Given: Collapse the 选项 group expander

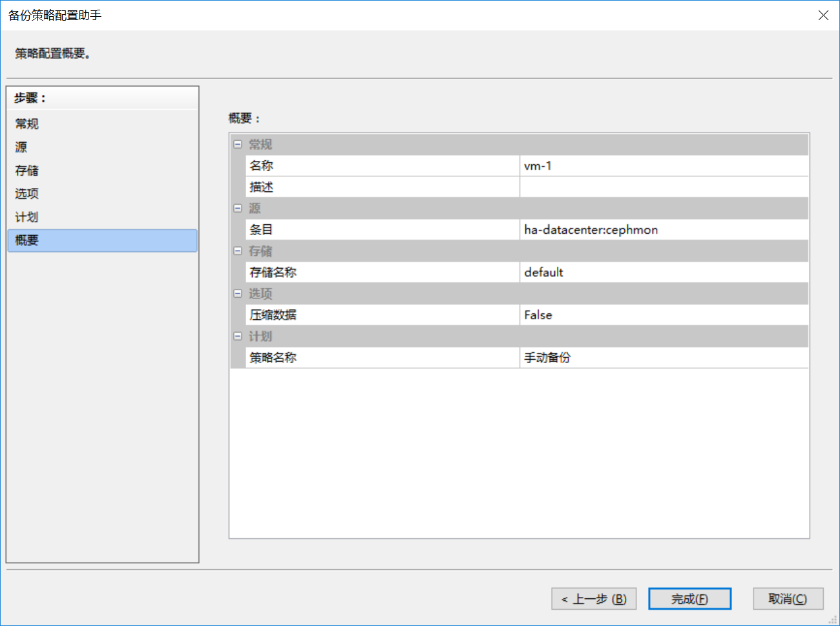Looking at the screenshot, I should click(x=238, y=294).
